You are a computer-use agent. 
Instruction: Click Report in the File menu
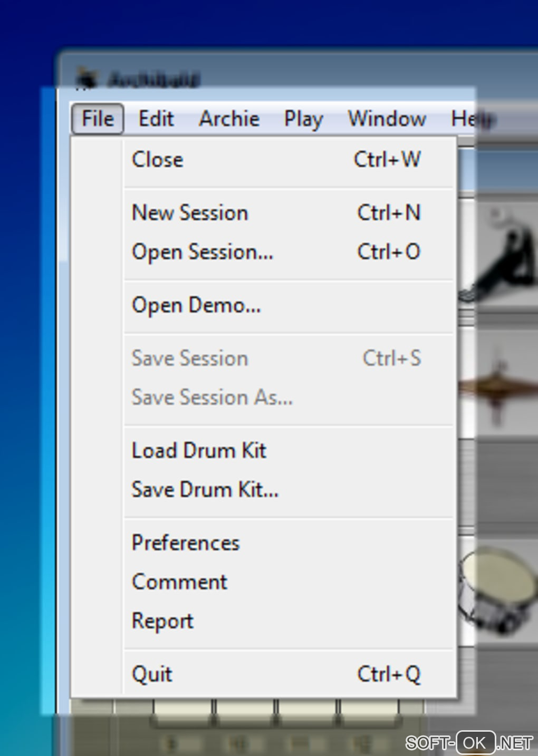click(162, 621)
